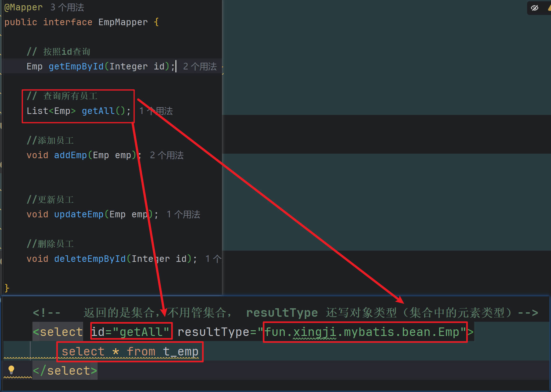Click the @Mapper annotation
551x392 pixels.
[23, 7]
